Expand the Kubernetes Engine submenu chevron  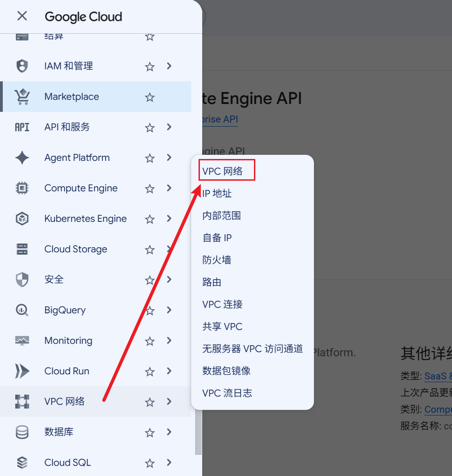click(x=169, y=219)
